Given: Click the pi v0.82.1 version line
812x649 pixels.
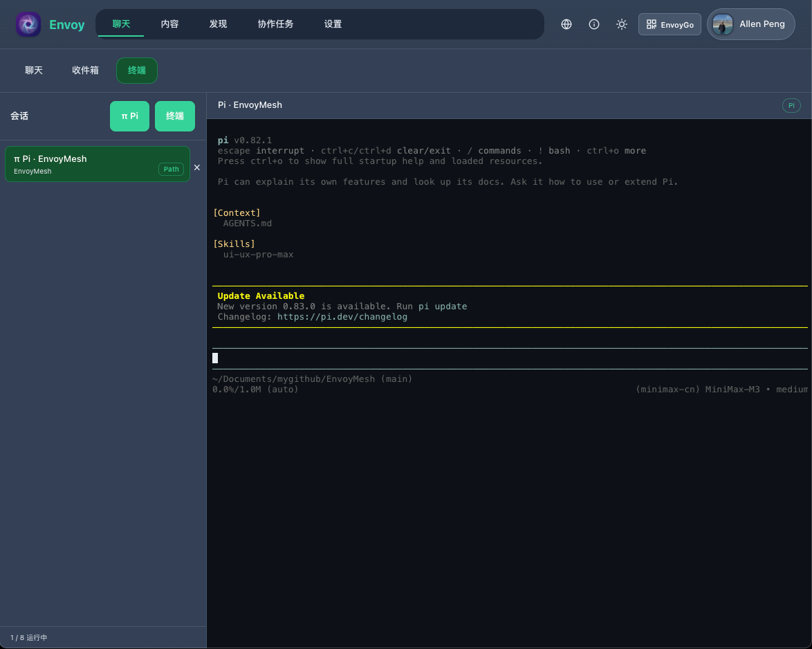Looking at the screenshot, I should pos(244,140).
